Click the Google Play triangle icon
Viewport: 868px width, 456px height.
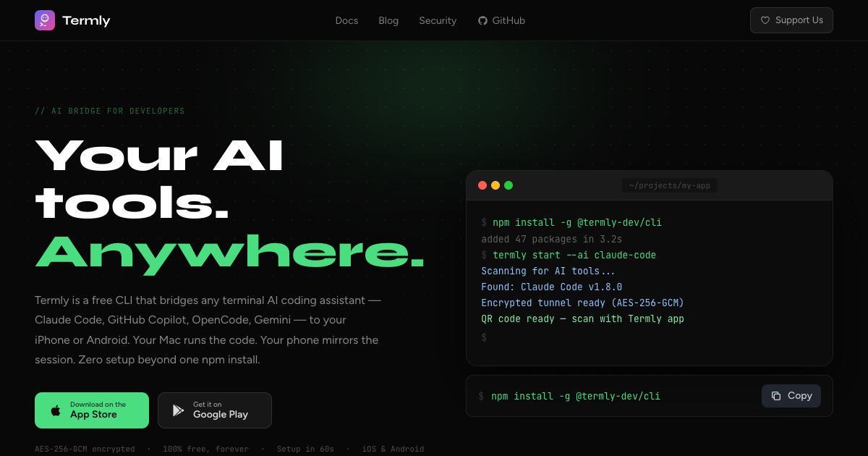(x=178, y=410)
